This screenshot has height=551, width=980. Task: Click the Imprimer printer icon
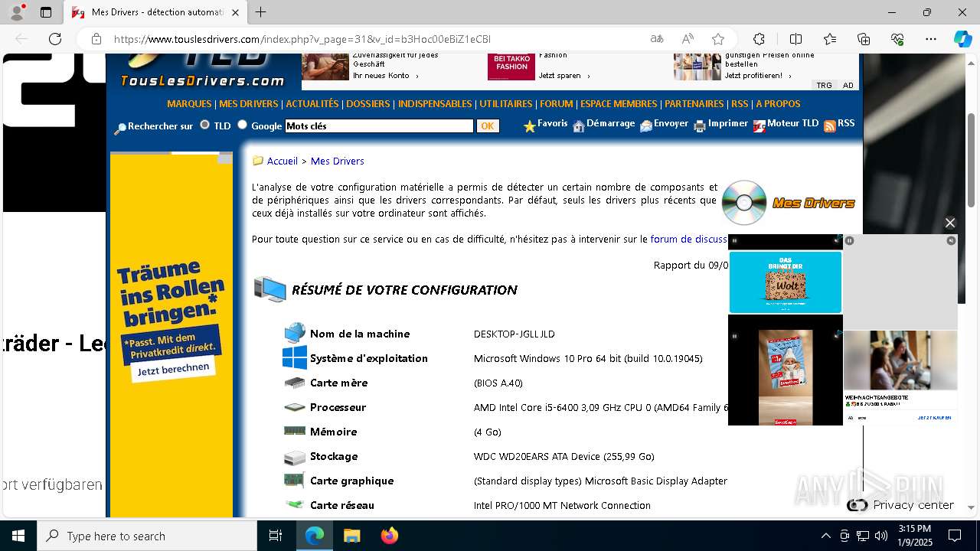click(x=700, y=126)
